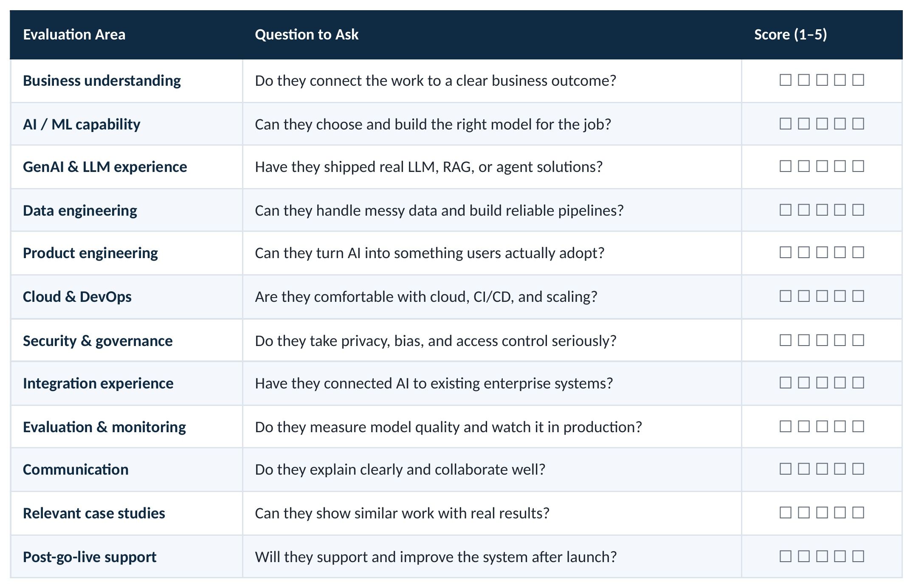The height and width of the screenshot is (588, 913).
Task: Check fifth score box for Cloud & DevOps
Action: click(x=858, y=296)
